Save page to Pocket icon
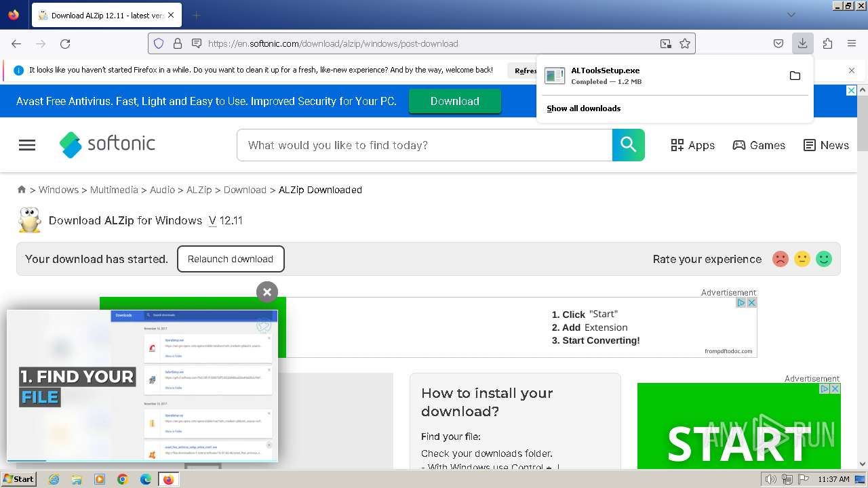This screenshot has height=488, width=868. (778, 43)
